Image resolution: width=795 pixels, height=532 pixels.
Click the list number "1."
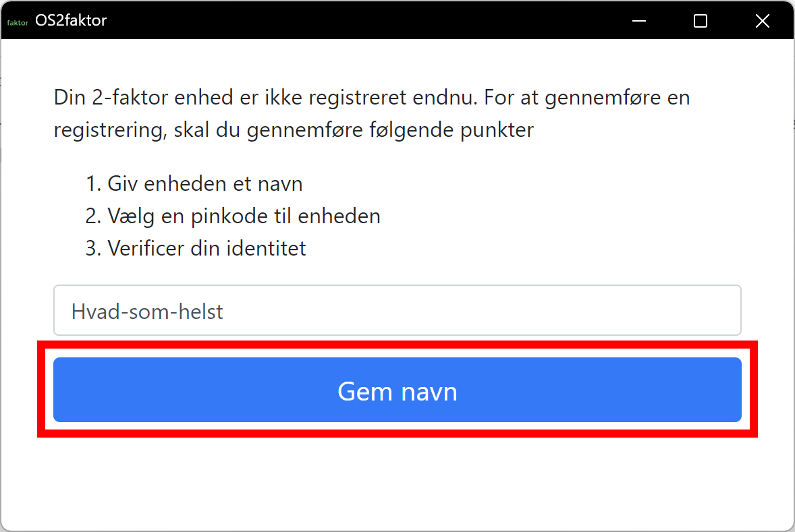pyautogui.click(x=94, y=183)
